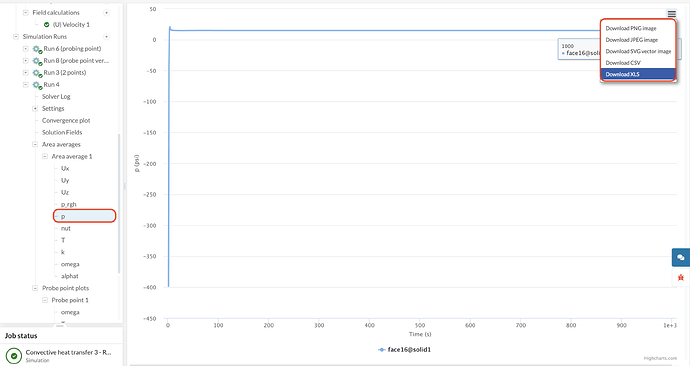This screenshot has width=690, height=366.
Task: Open Solution Fields
Action: [x=62, y=132]
